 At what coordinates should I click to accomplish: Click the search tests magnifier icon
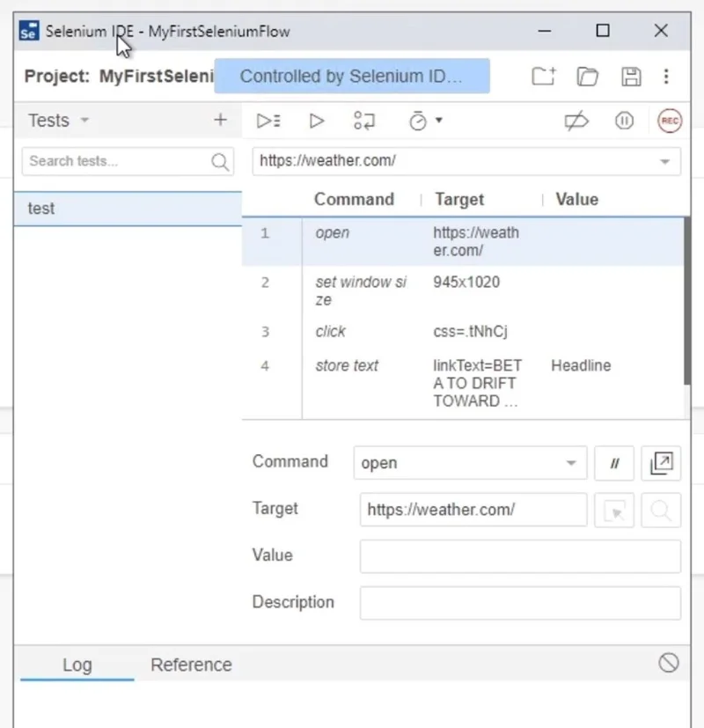pyautogui.click(x=219, y=162)
